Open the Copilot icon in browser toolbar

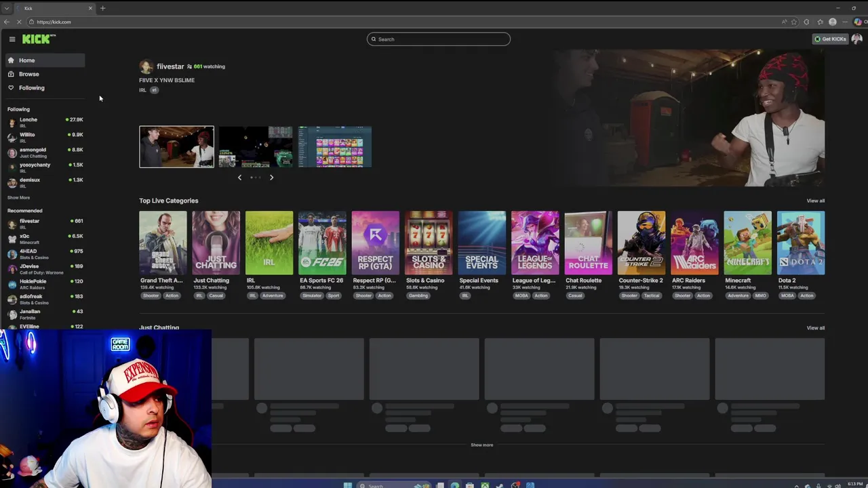pyautogui.click(x=859, y=22)
